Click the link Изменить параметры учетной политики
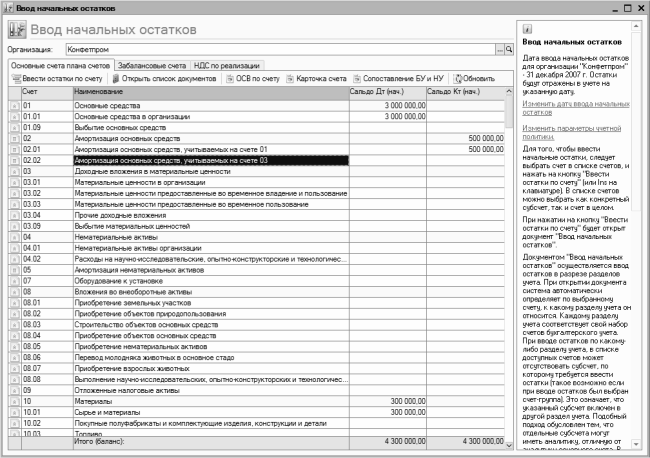The image size is (650, 458). [572, 132]
